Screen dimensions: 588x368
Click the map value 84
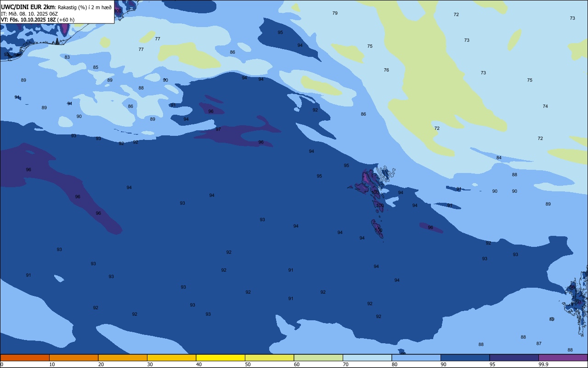tap(499, 158)
